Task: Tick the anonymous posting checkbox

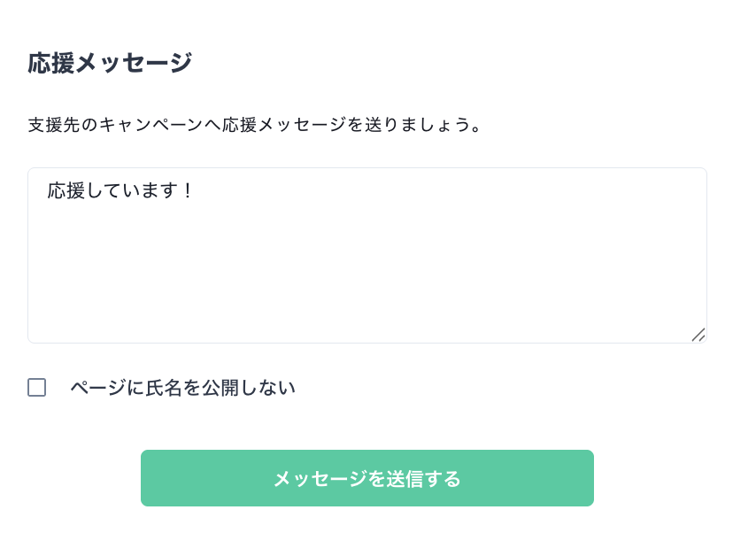Action: [35, 387]
